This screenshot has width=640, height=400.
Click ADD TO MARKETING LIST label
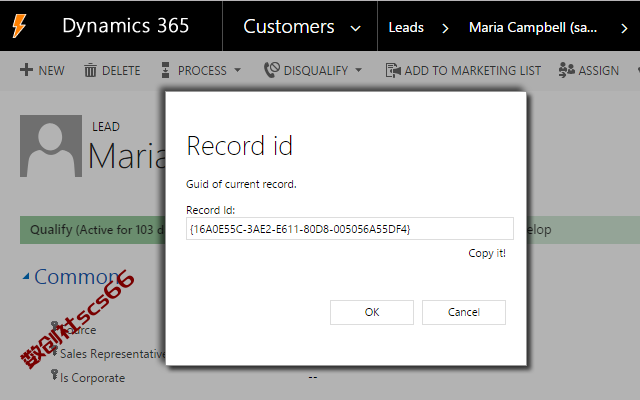[473, 71]
